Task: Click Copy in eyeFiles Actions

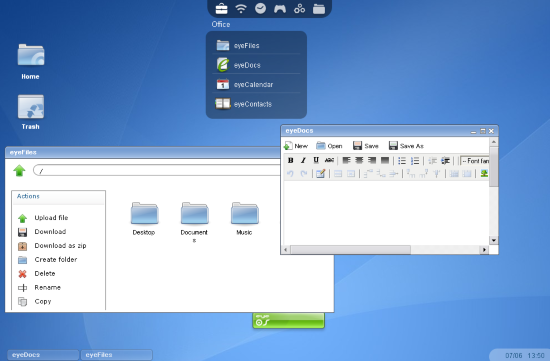Action: coord(34,301)
